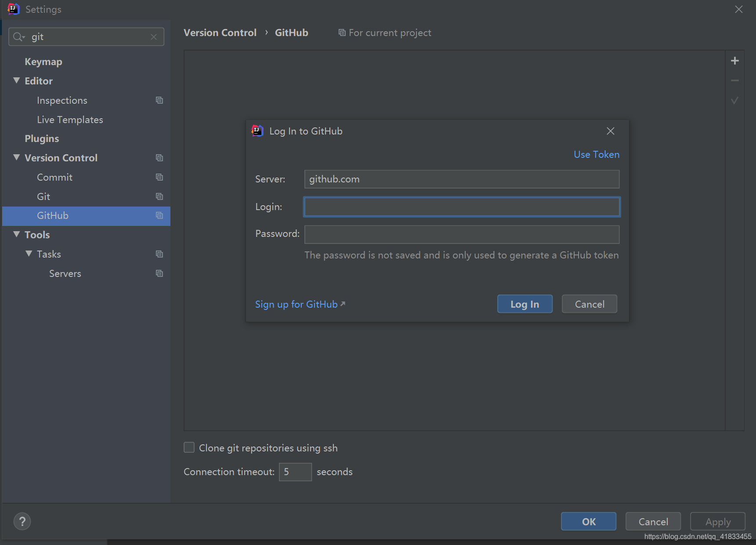756x545 pixels.
Task: Cancel the GitHub login dialog
Action: (590, 304)
